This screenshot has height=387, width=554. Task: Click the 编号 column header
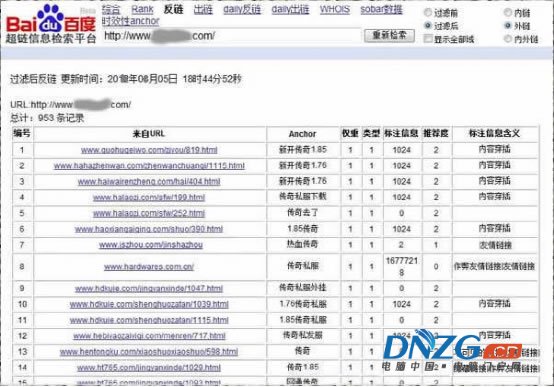[x=22, y=133]
